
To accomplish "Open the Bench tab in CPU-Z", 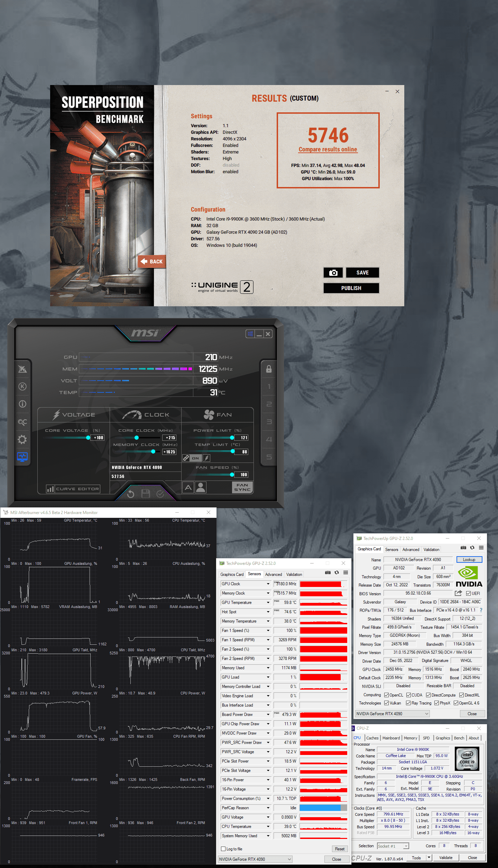I will (x=459, y=738).
